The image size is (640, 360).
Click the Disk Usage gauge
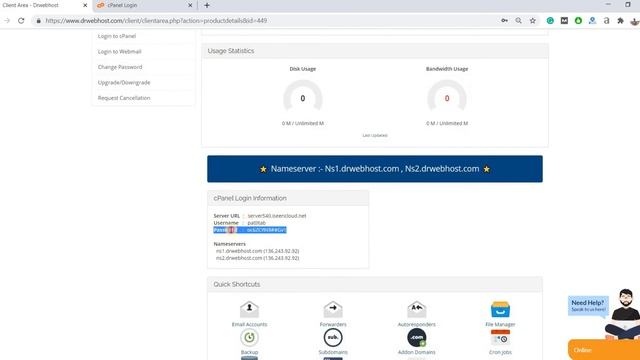click(303, 97)
